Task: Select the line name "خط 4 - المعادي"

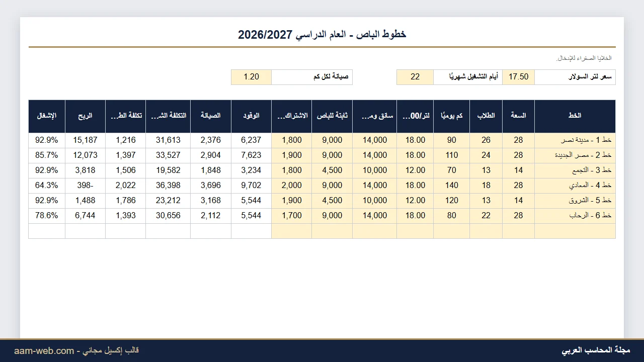Action: [x=575, y=186]
